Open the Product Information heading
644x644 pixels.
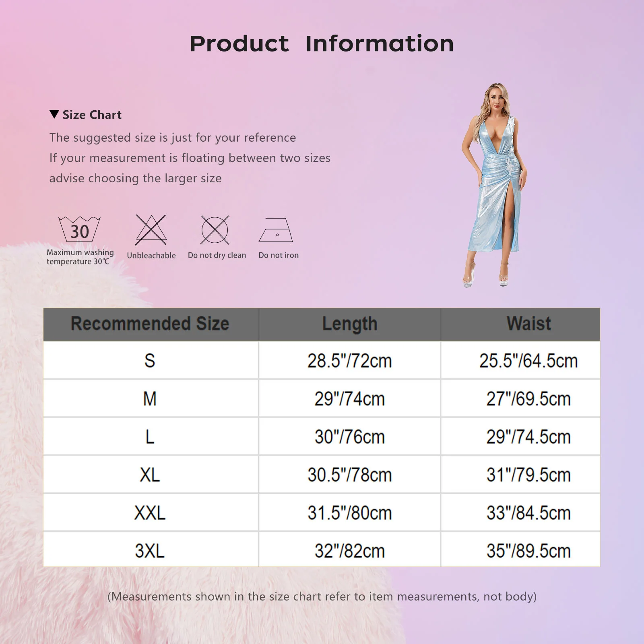(x=322, y=44)
